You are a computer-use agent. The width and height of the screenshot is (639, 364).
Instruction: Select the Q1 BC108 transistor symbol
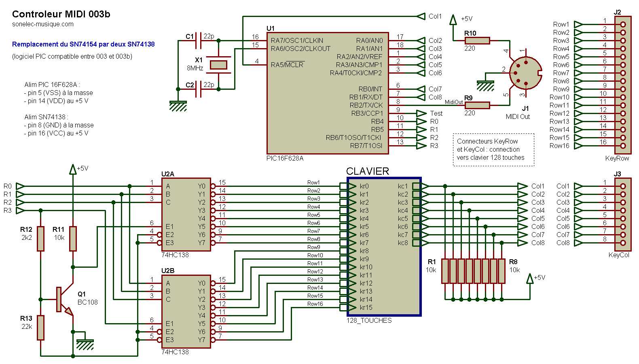pos(65,299)
